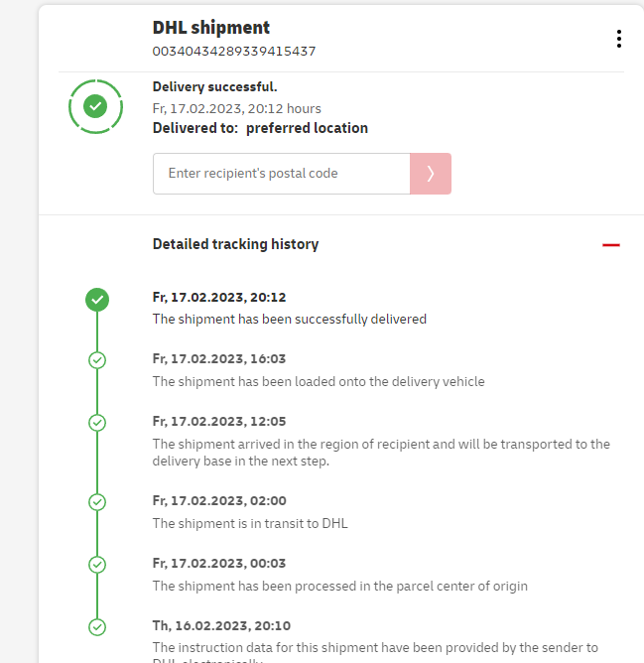This screenshot has width=644, height=663.
Task: Click the large green delivery successful status icon
Action: (95, 104)
